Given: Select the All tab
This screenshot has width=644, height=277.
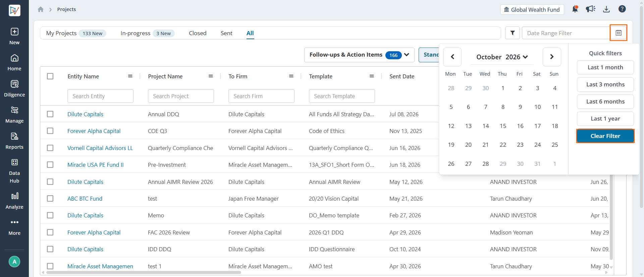Looking at the screenshot, I should tap(250, 33).
